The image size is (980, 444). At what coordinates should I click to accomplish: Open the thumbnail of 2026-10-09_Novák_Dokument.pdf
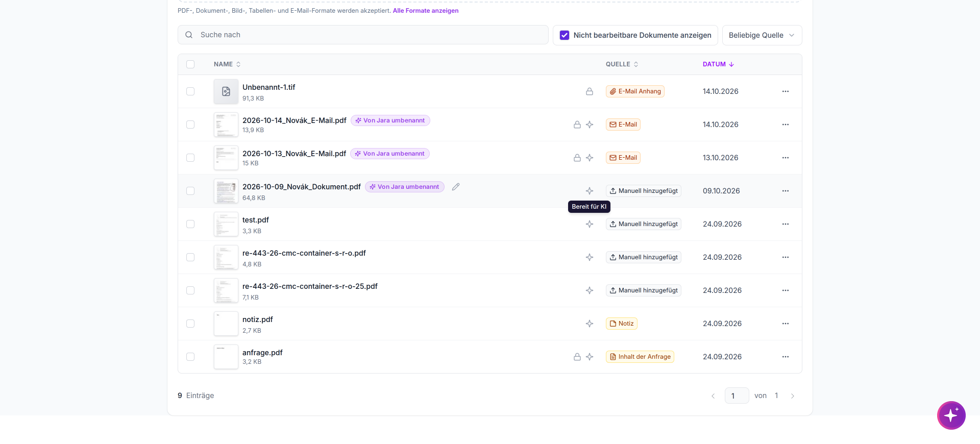226,191
